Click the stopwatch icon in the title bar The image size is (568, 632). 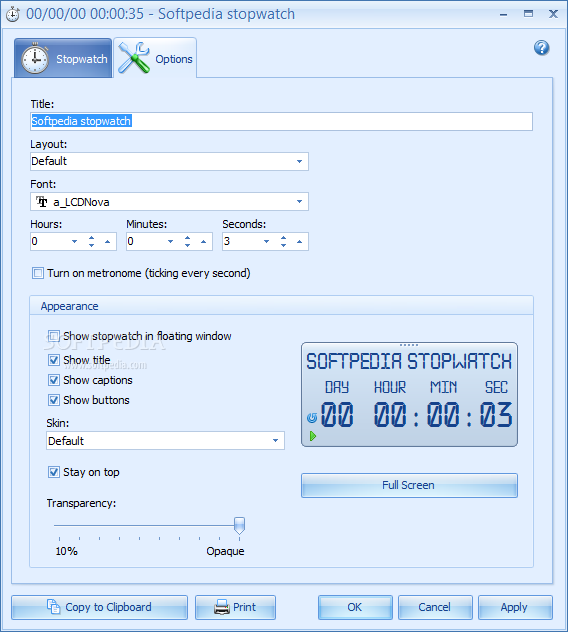tap(13, 14)
